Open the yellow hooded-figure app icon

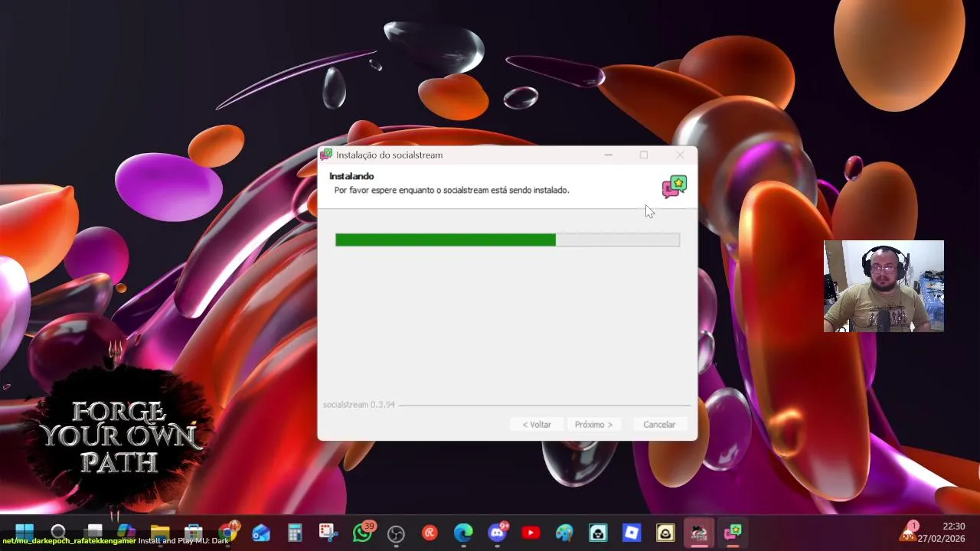(x=665, y=533)
